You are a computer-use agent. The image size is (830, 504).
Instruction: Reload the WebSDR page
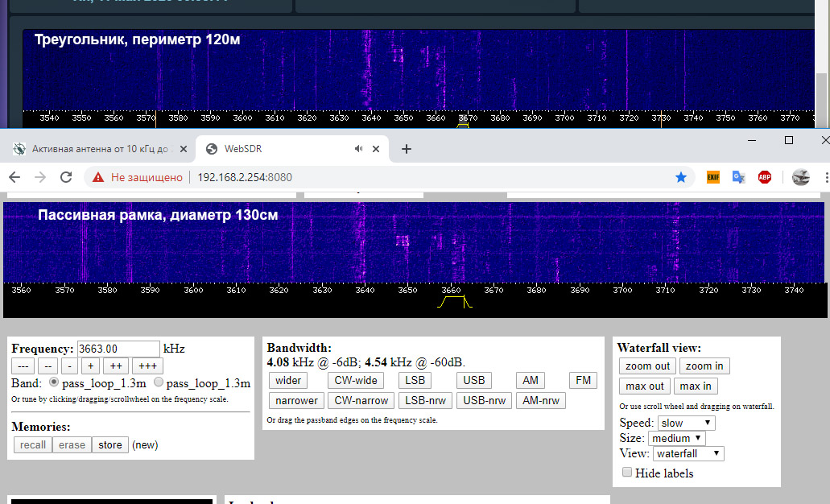tap(66, 177)
